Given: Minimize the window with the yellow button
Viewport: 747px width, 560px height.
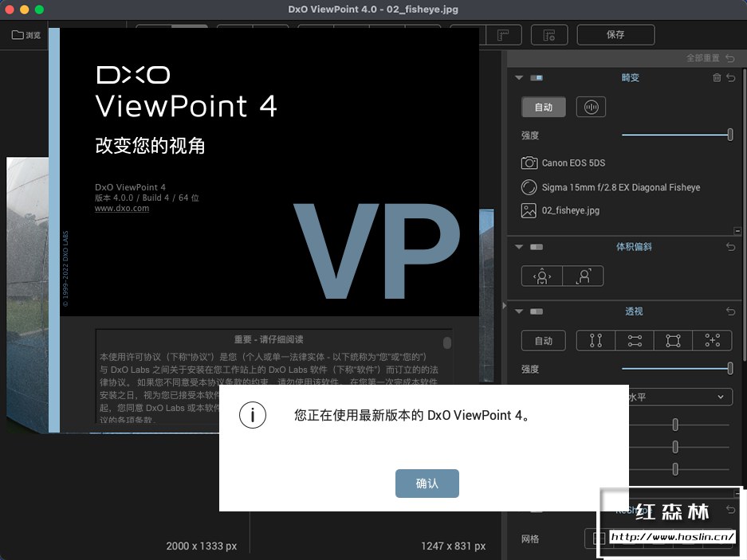Looking at the screenshot, I should pyautogui.click(x=24, y=9).
